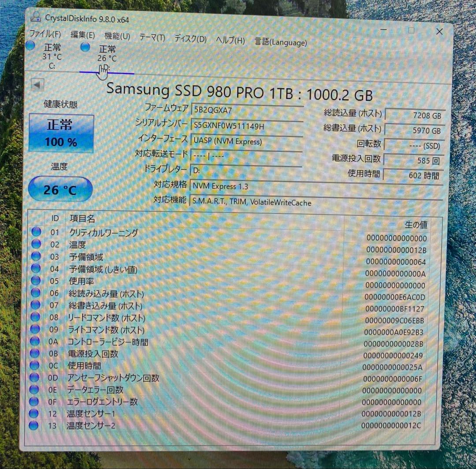The height and width of the screenshot is (469, 476).
Task: Click the blue status dot for drive C:
Action: pyautogui.click(x=30, y=45)
